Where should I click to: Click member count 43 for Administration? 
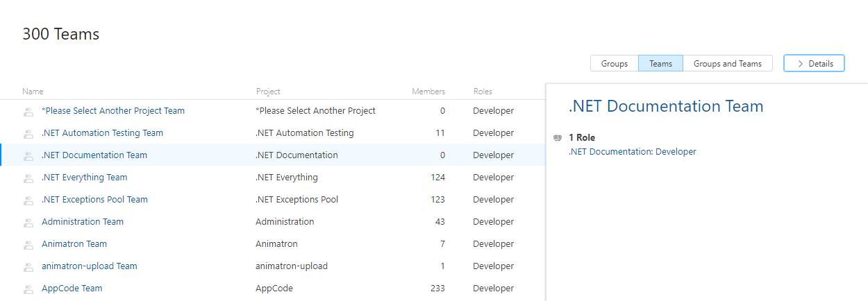[x=440, y=222]
